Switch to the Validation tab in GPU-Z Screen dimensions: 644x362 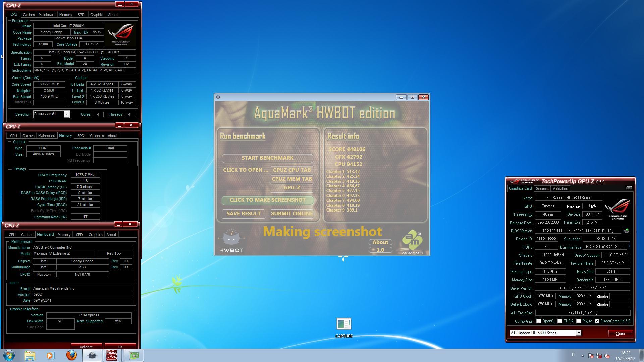point(560,189)
